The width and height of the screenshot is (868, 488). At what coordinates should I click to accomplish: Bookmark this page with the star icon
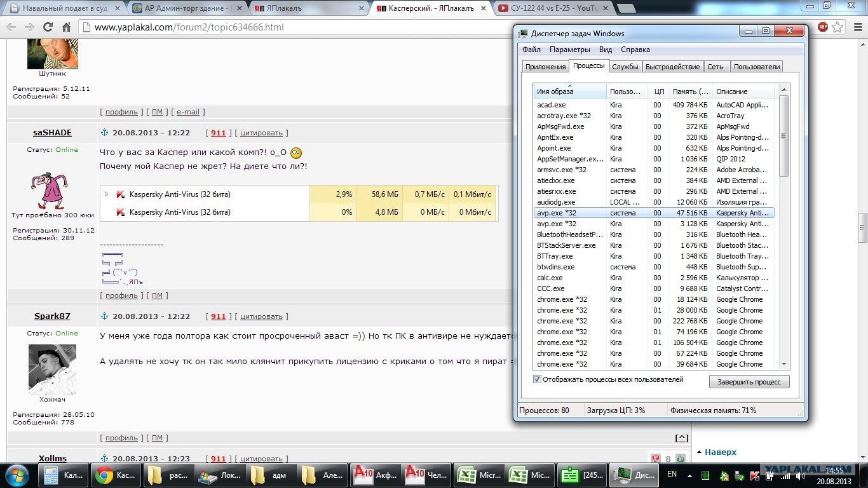(838, 27)
